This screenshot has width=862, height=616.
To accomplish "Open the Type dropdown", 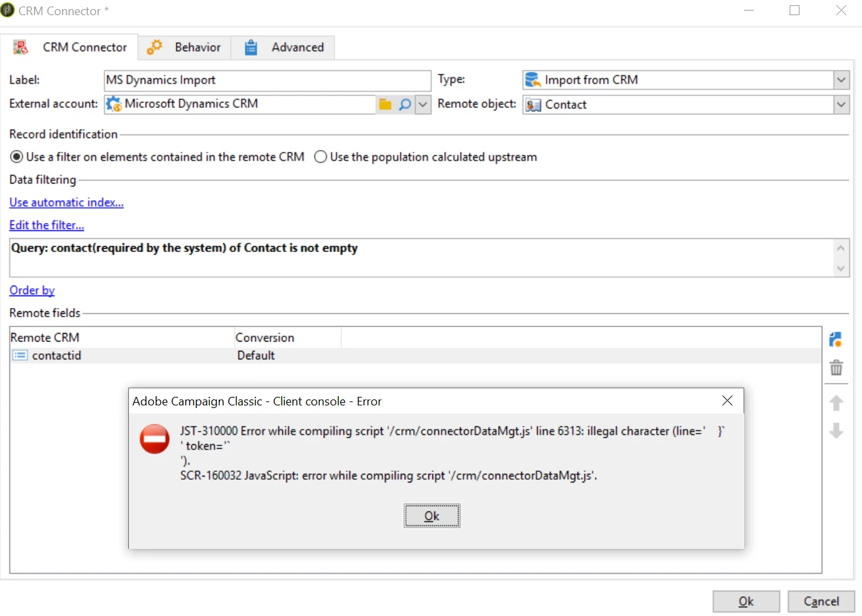I will click(x=841, y=80).
